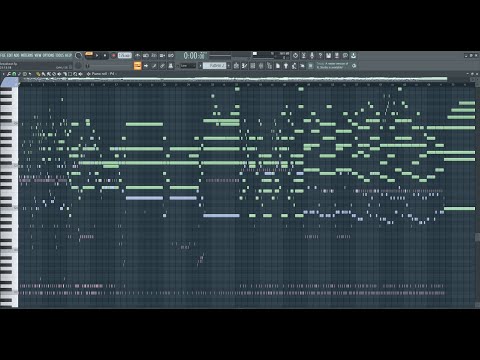480x360 pixels.
Task: Stop playback with the Stop button
Action: (105, 55)
